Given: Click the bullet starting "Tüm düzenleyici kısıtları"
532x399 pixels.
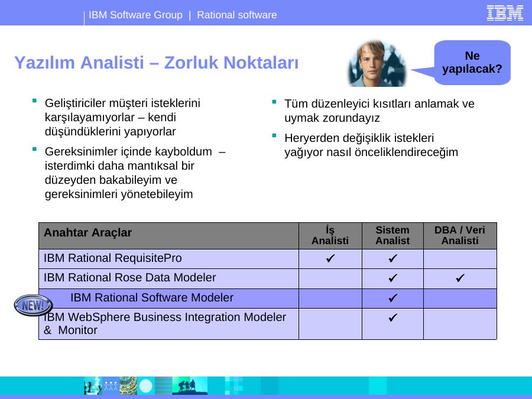Looking at the screenshot, I should coord(379,111).
